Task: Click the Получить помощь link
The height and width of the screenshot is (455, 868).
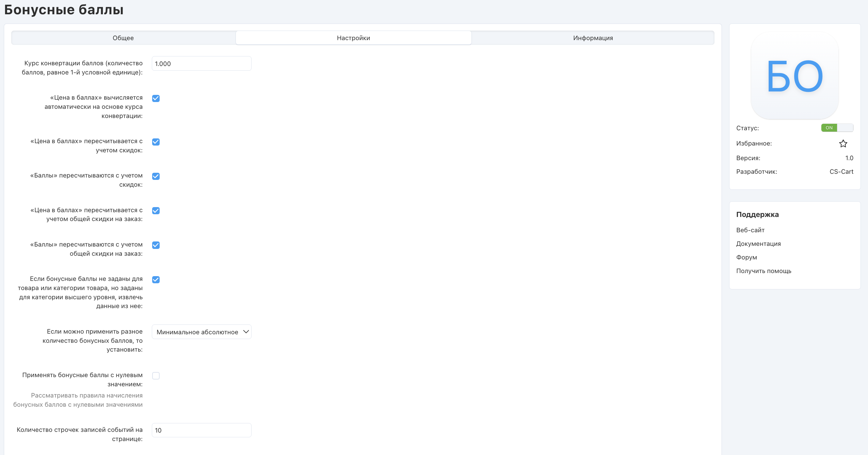Action: point(763,271)
